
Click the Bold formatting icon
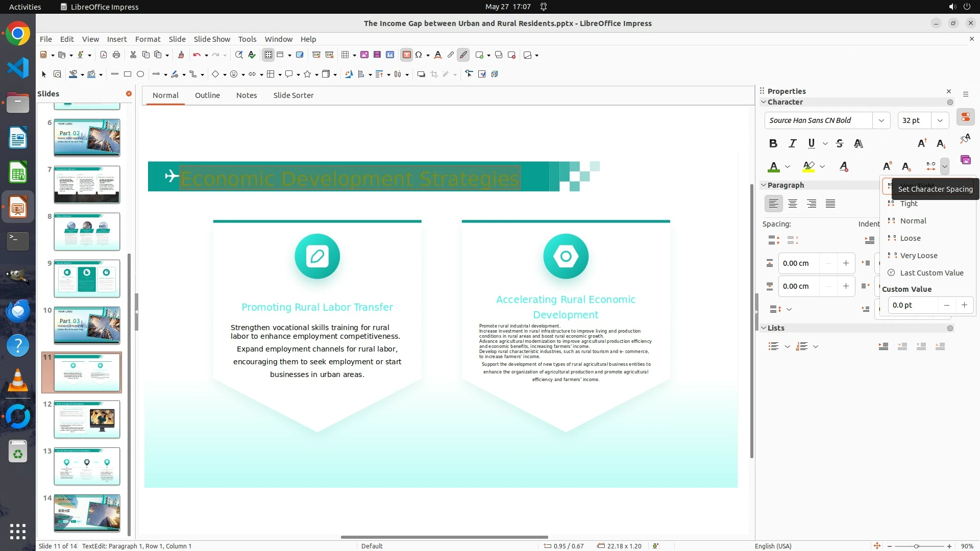[x=773, y=143]
